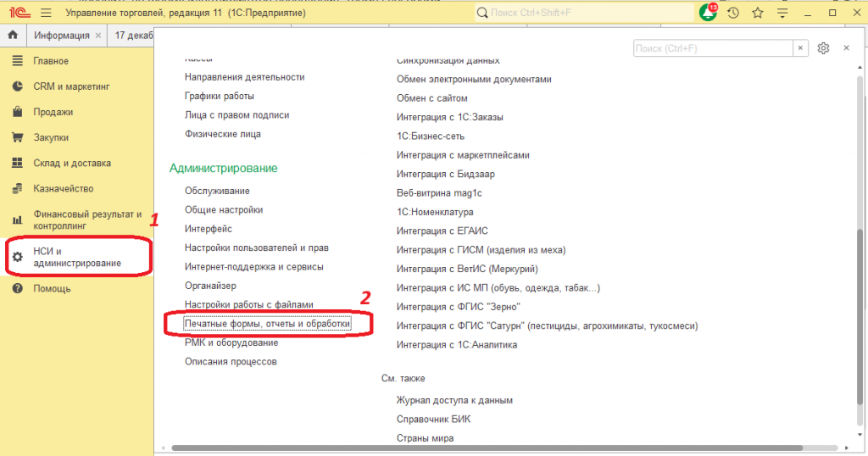Screen dimensions: 868x456
Task: Open Печатные формы, отчеты и обработки
Action: tap(267, 323)
